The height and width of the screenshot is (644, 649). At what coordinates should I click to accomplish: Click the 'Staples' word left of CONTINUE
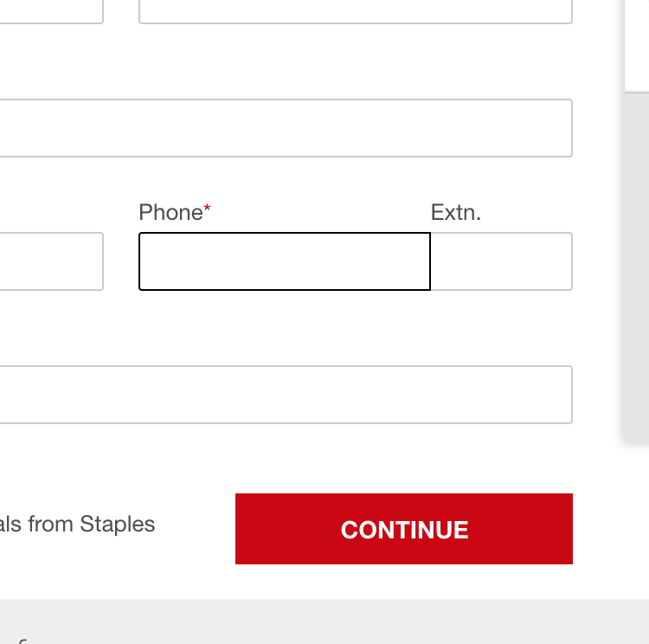tap(117, 524)
